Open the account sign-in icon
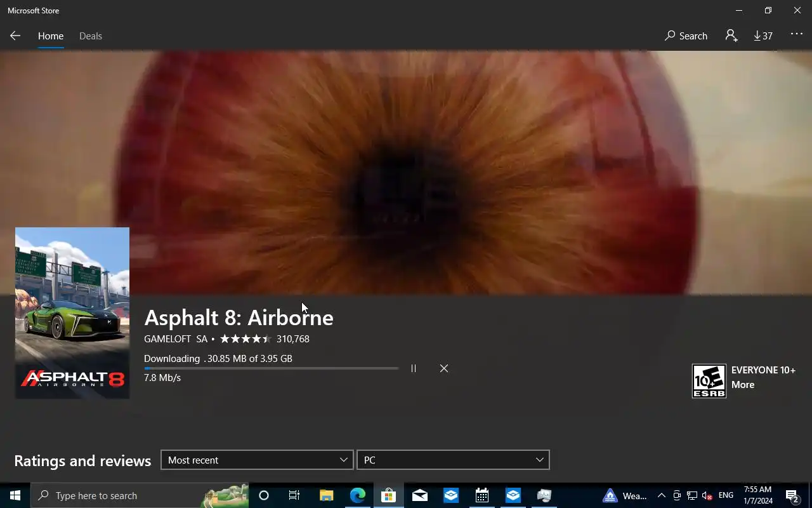812x508 pixels. [x=731, y=36]
